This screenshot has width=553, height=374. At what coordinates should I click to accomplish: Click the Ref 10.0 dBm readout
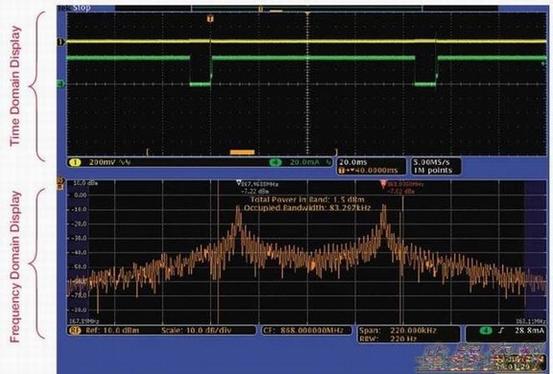point(112,331)
